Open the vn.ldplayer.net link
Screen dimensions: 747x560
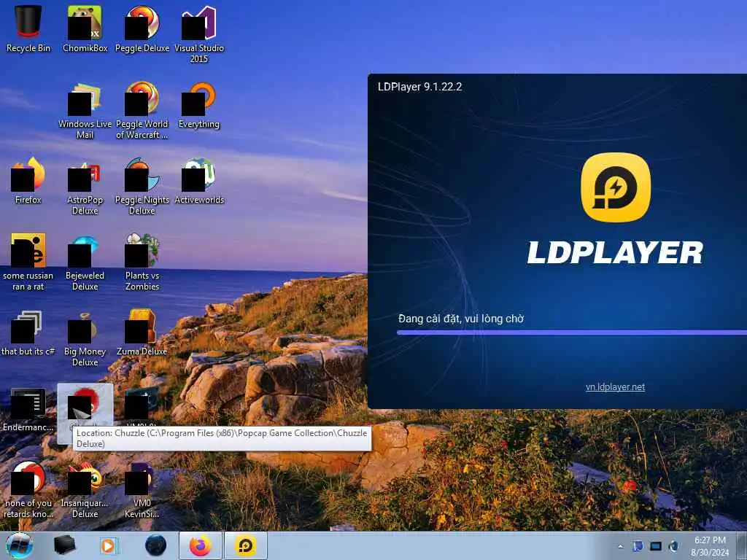point(615,387)
